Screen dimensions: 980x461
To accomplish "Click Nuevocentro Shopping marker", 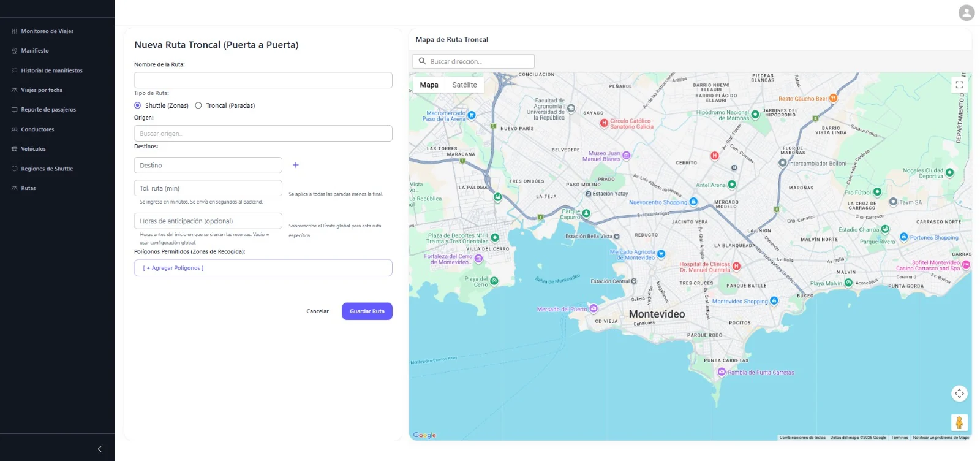I will click(x=693, y=202).
